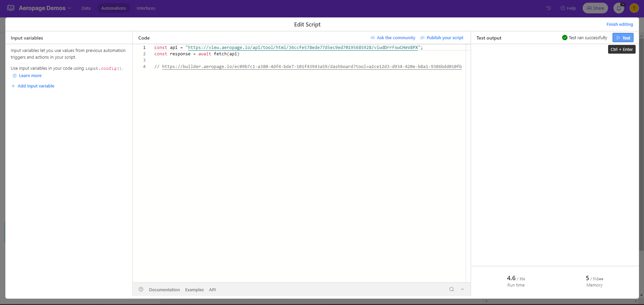Click code line 2 with await fetch
Image resolution: width=644 pixels, height=305 pixels.
click(x=197, y=54)
